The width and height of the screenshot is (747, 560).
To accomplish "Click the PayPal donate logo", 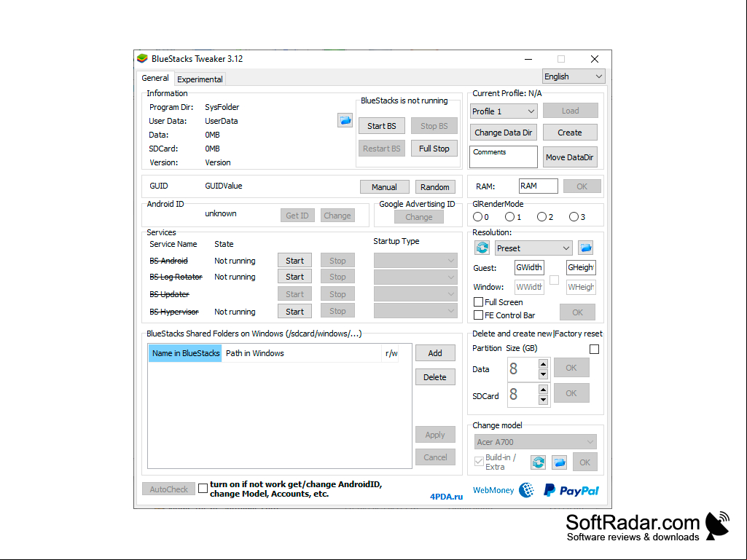I will (571, 491).
